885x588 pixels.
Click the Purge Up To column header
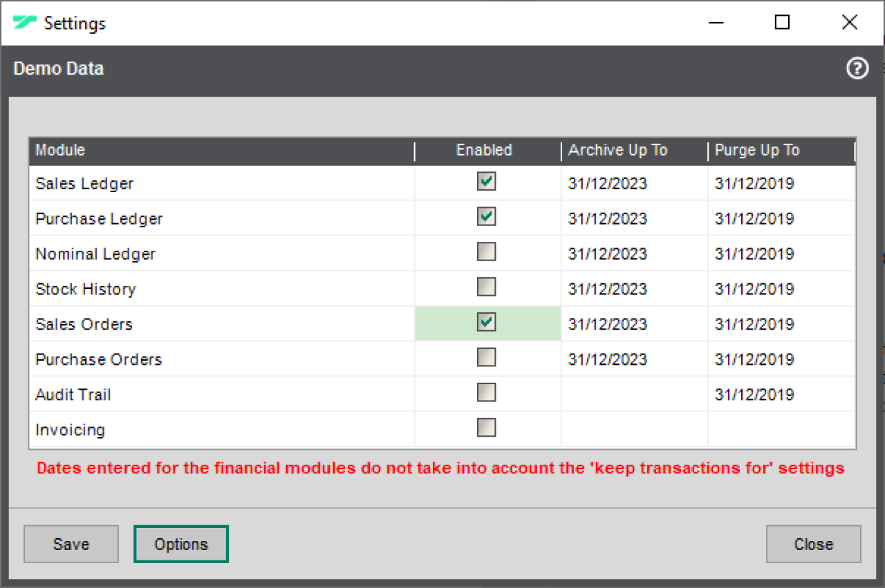[x=781, y=151]
